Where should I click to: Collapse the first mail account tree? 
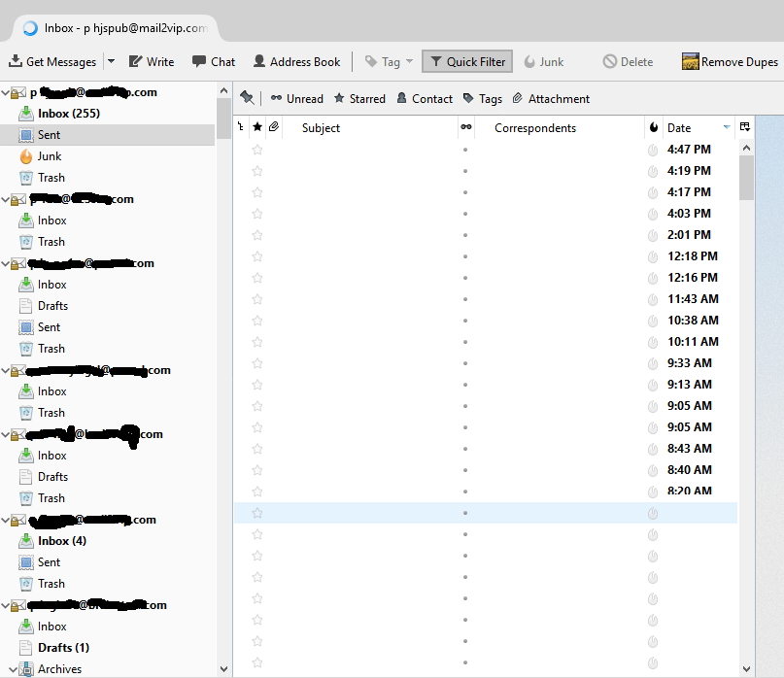pos(6,93)
